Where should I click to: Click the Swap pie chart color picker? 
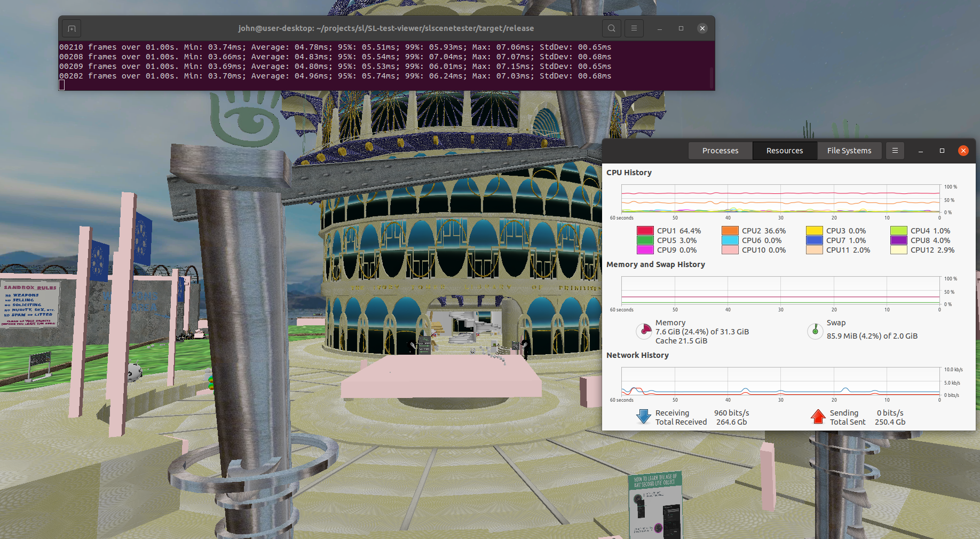click(x=815, y=331)
